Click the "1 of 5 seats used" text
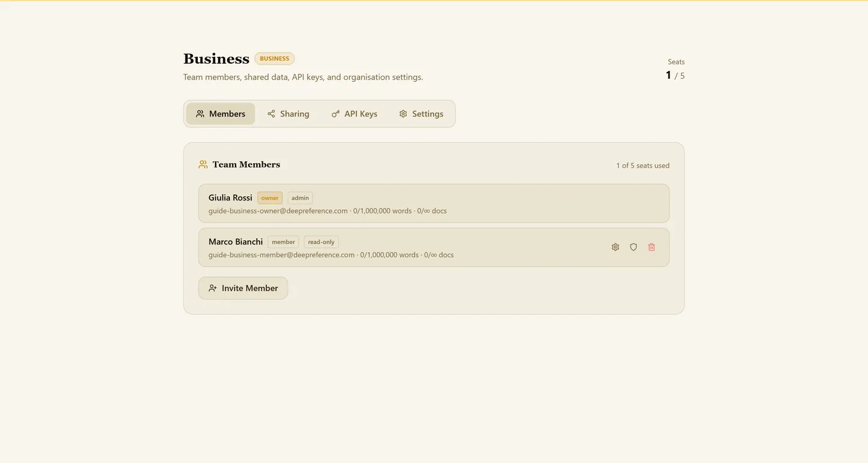Screen dimensions: 868x463 coord(643,166)
